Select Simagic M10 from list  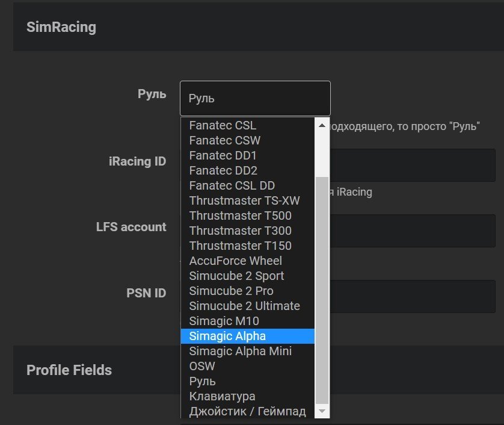pyautogui.click(x=224, y=321)
